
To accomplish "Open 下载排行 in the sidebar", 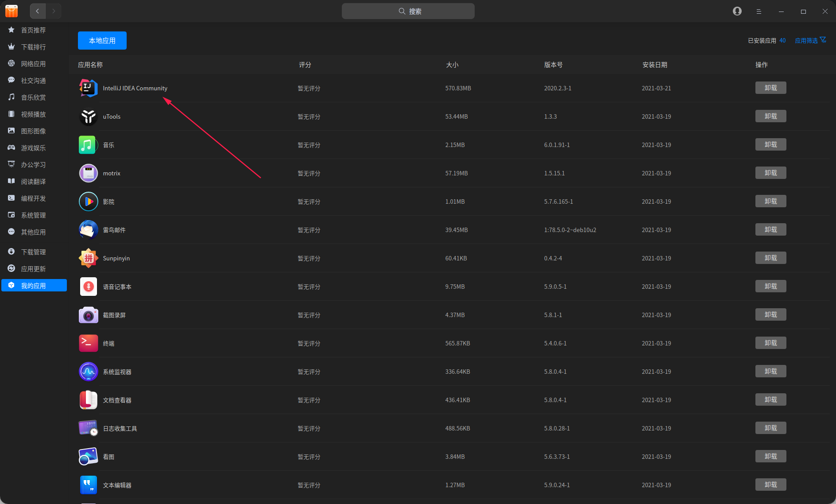I will (x=34, y=47).
